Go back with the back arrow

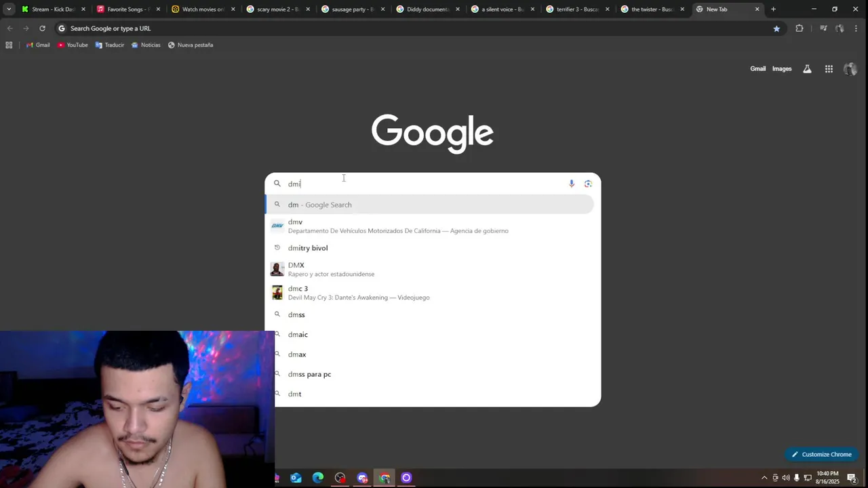tap(9, 28)
